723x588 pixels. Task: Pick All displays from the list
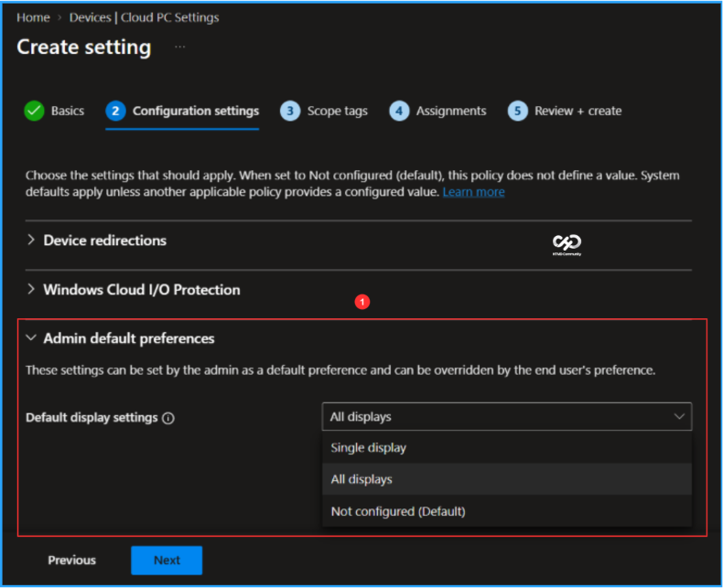507,479
